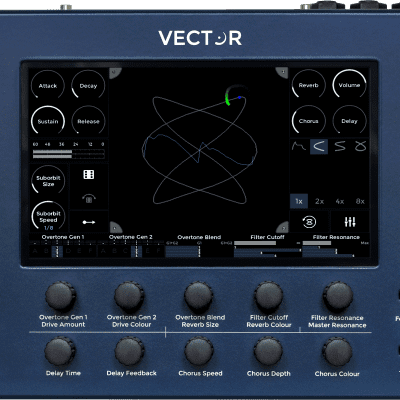
Task: Click the Filter Resonance heading on screen
Action: click(x=336, y=237)
